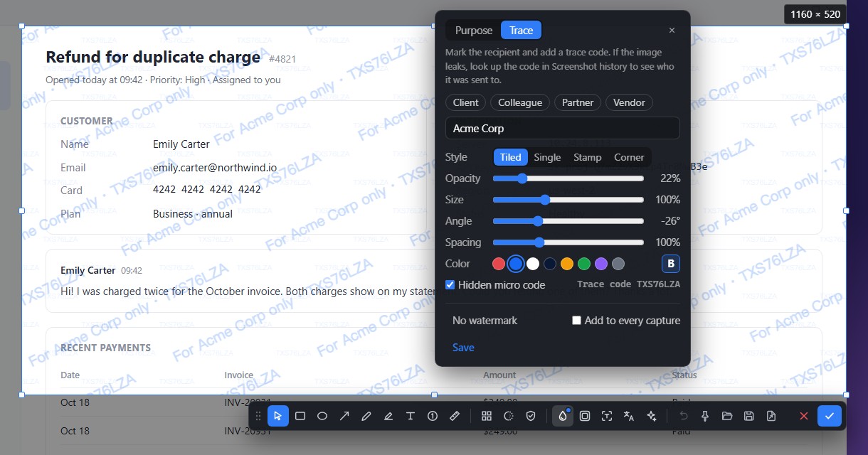Viewport: 868px width, 455px height.
Task: Switch to the Trace tab
Action: coord(522,31)
